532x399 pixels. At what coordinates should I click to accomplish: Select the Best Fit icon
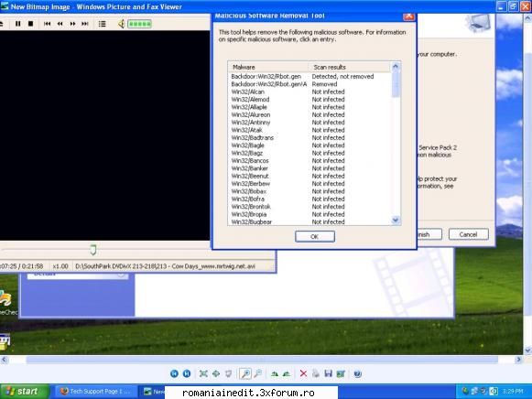(x=203, y=373)
